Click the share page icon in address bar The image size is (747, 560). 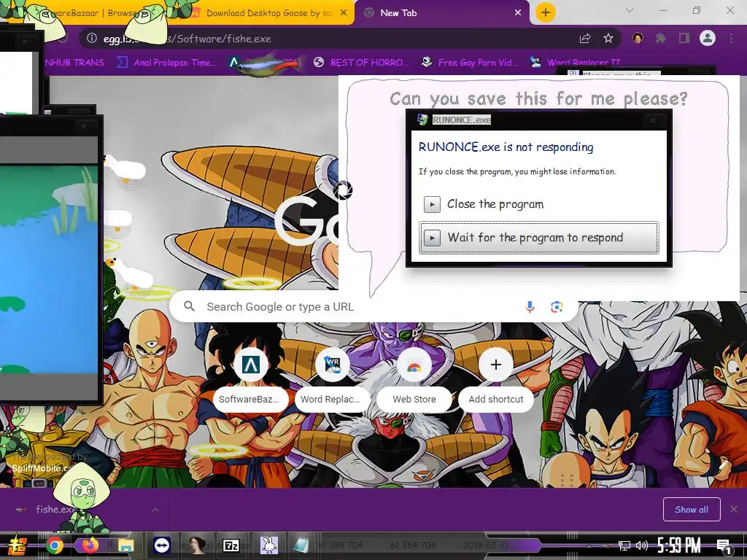[585, 39]
